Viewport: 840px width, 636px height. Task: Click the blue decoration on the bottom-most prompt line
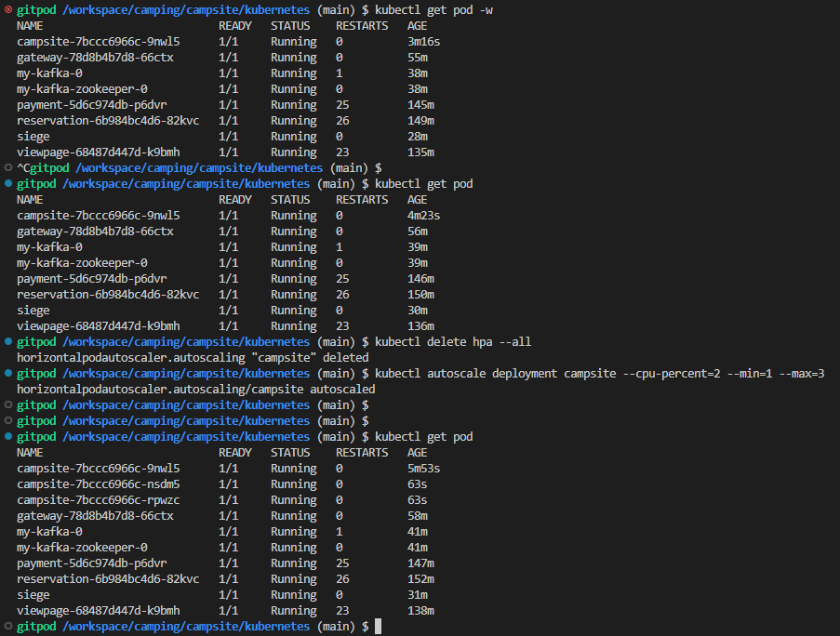point(7,626)
